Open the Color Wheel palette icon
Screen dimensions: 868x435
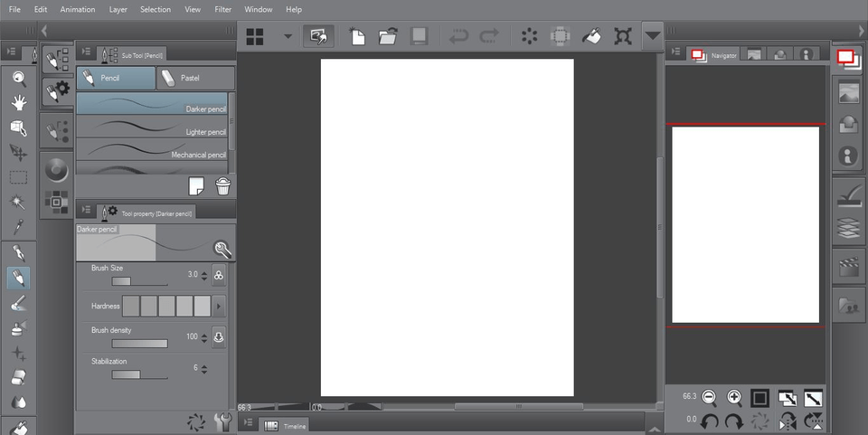click(57, 169)
